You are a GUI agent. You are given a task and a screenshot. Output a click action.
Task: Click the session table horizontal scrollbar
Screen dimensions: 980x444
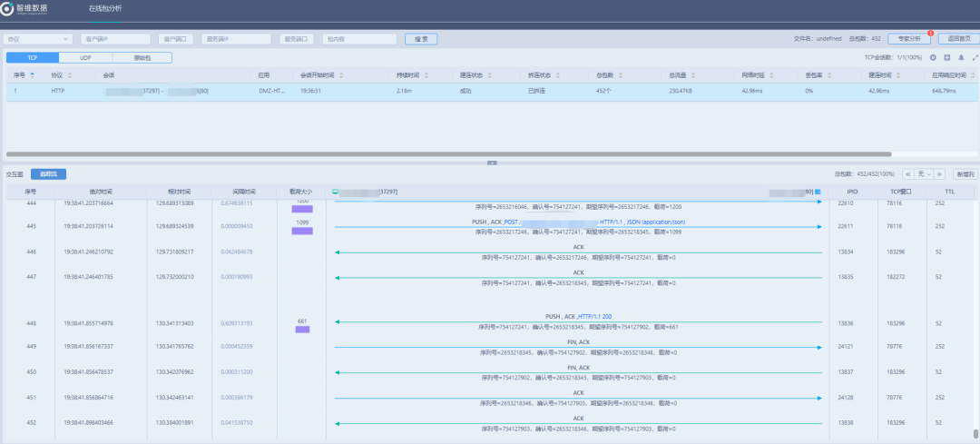click(449, 153)
